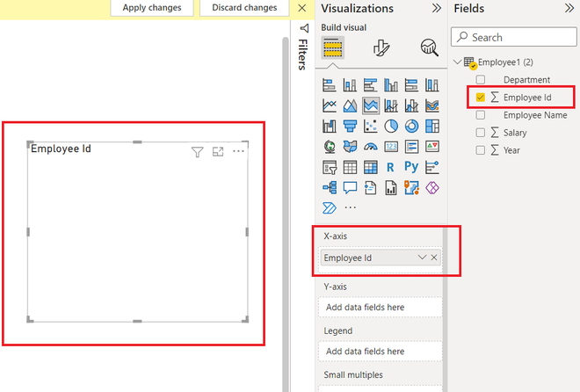Select the treemap visual

[432, 126]
